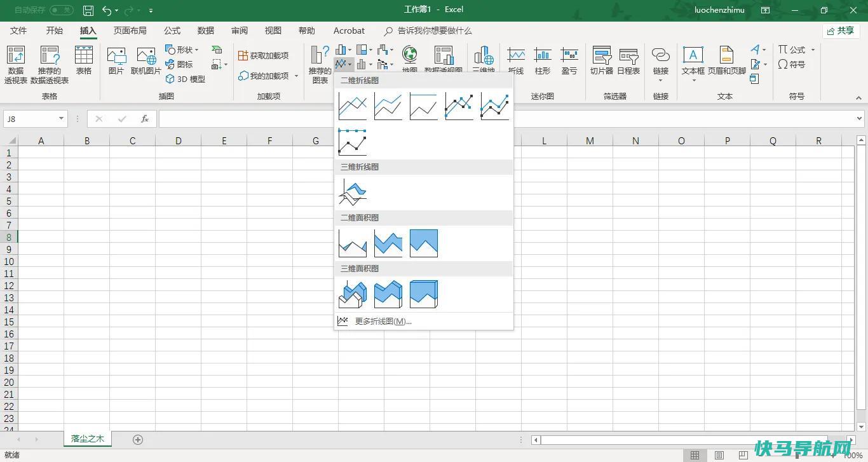Open Recommended PivotTables (推荐的数据透视表)
The image size is (868, 462).
50,65
